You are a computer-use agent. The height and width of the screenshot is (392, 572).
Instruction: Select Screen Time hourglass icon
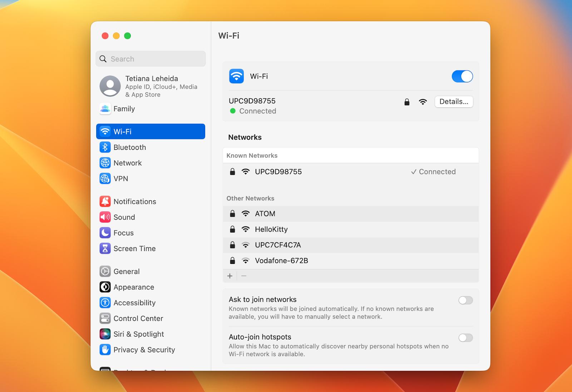[x=105, y=249]
